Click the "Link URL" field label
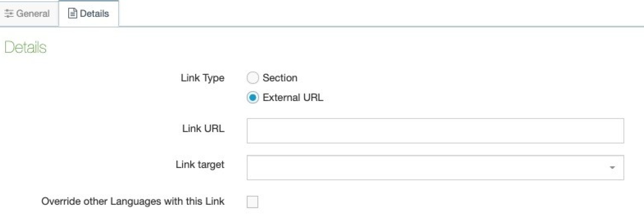The image size is (644, 220). (203, 129)
